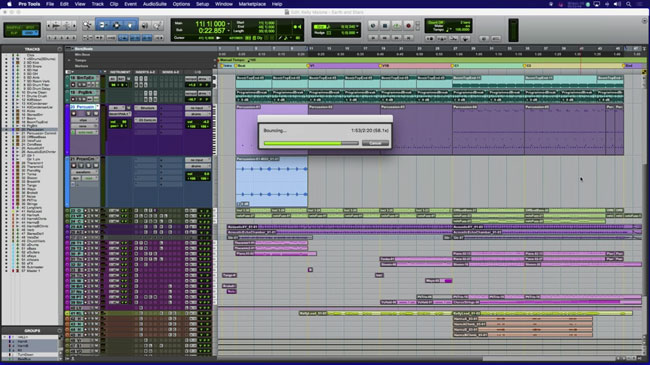Screen dimensions: 650x365
Task: Open the Sub counter format dropdown
Action: click(x=228, y=31)
